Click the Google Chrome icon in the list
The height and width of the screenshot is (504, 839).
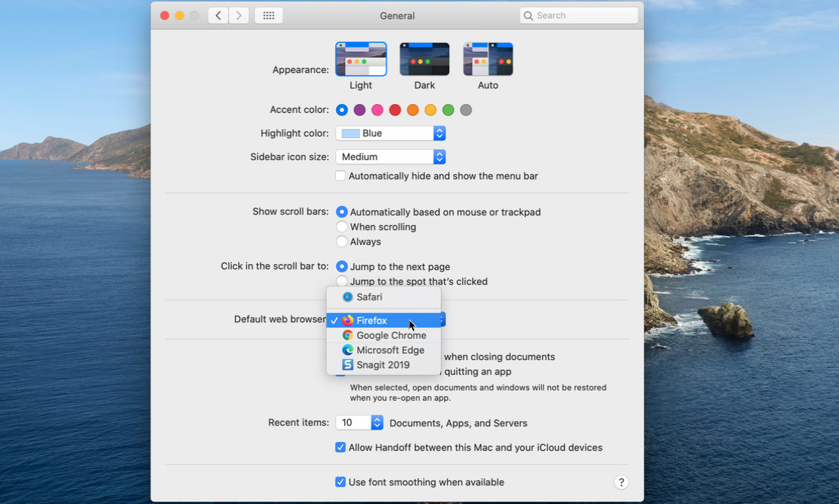pyautogui.click(x=348, y=335)
